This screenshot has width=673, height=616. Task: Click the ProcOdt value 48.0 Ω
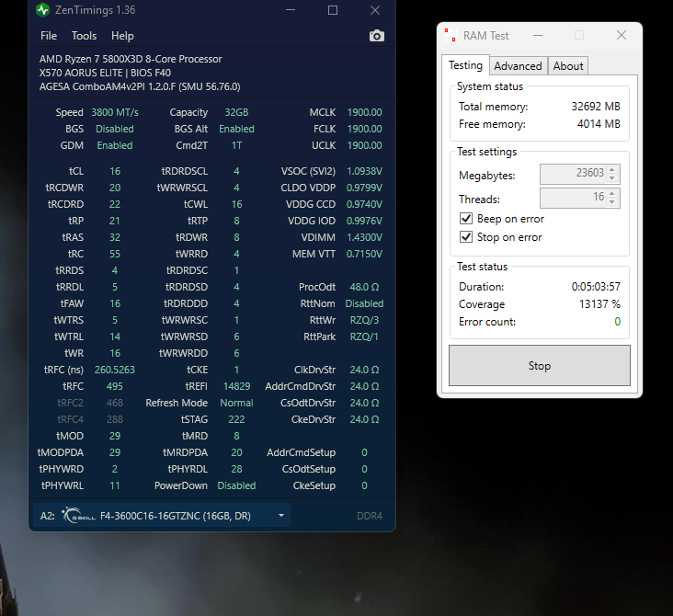point(364,287)
